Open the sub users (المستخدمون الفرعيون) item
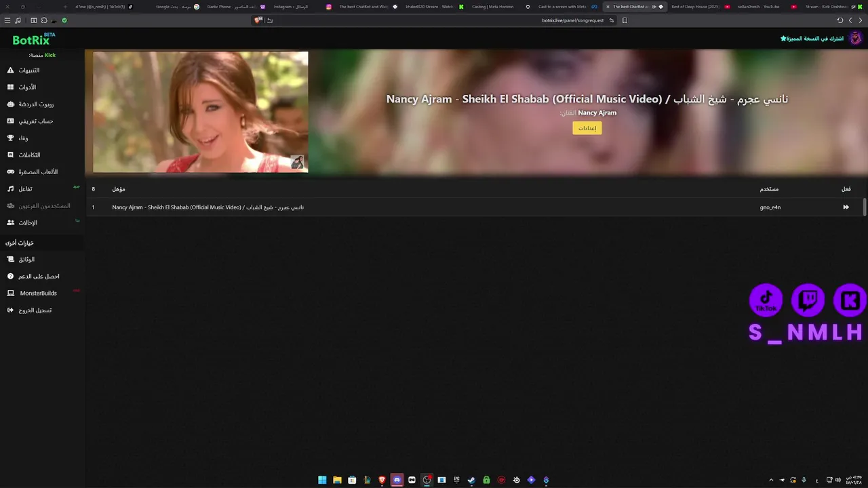 click(x=39, y=206)
